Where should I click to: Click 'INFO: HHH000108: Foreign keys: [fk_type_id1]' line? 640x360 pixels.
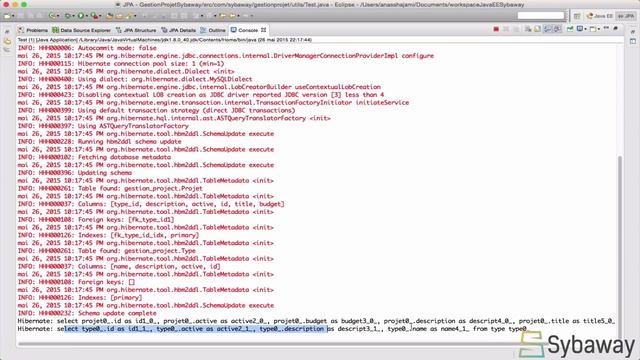(96, 220)
